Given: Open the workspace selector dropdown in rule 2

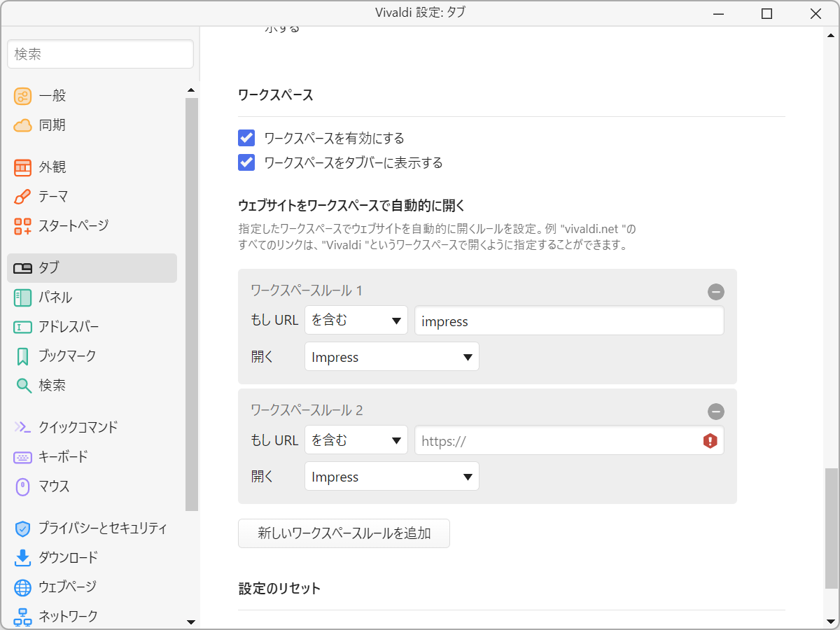Looking at the screenshot, I should (391, 476).
